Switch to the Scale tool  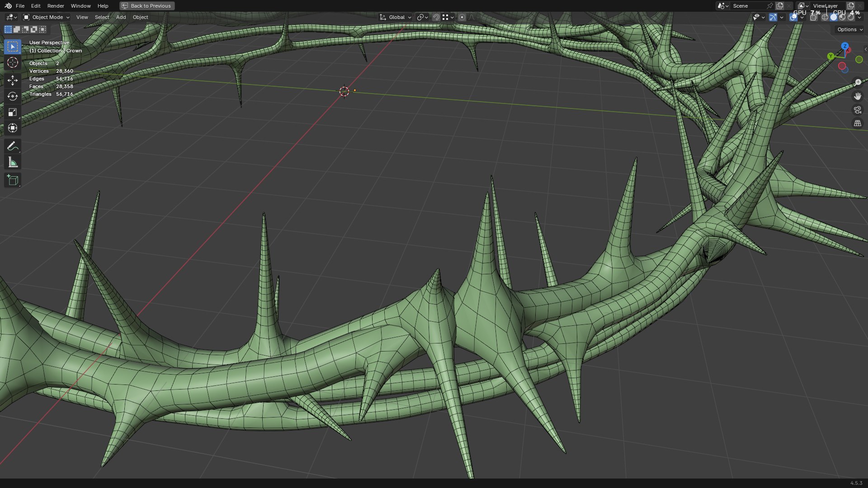click(x=13, y=112)
